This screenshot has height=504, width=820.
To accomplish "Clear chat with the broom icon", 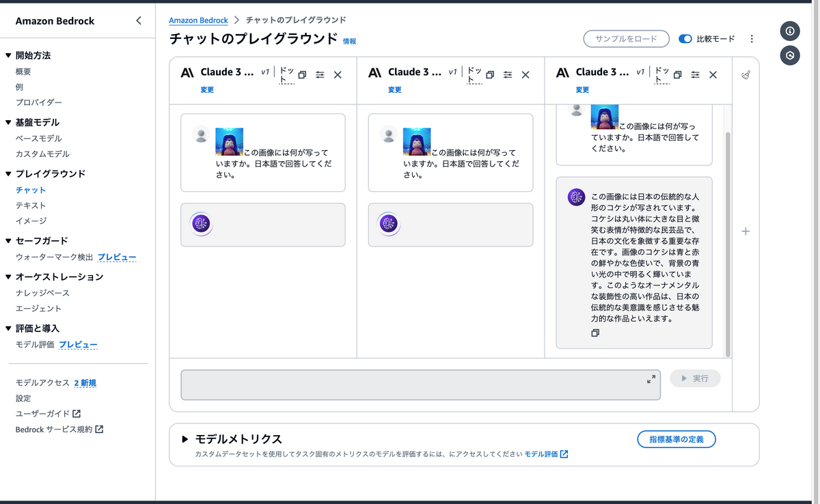I will coord(746,75).
